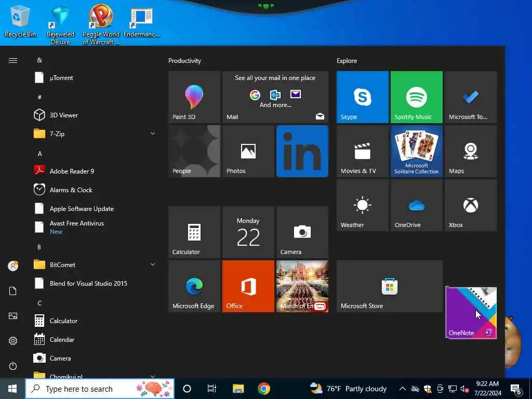
Task: Select the Peggle World of Warcraft shortcut
Action: coord(101,24)
